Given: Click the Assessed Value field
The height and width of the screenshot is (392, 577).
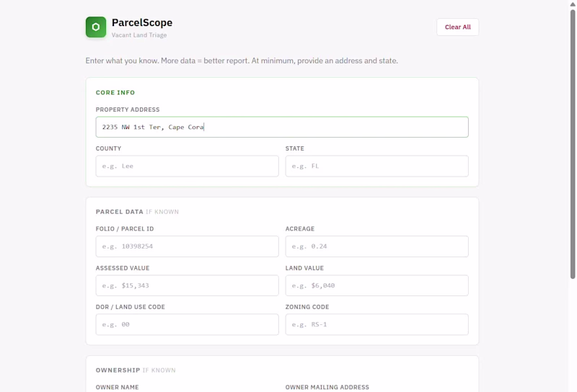Looking at the screenshot, I should click(x=187, y=285).
